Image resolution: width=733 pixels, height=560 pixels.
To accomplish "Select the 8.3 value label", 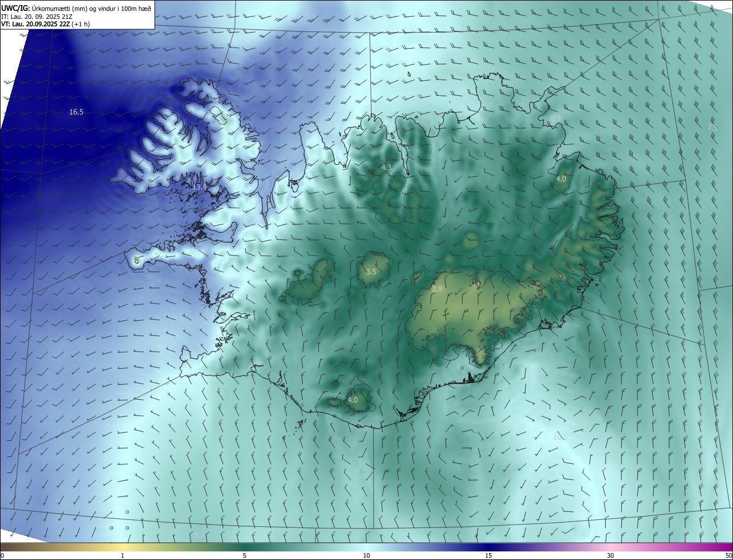I will pos(555,119).
